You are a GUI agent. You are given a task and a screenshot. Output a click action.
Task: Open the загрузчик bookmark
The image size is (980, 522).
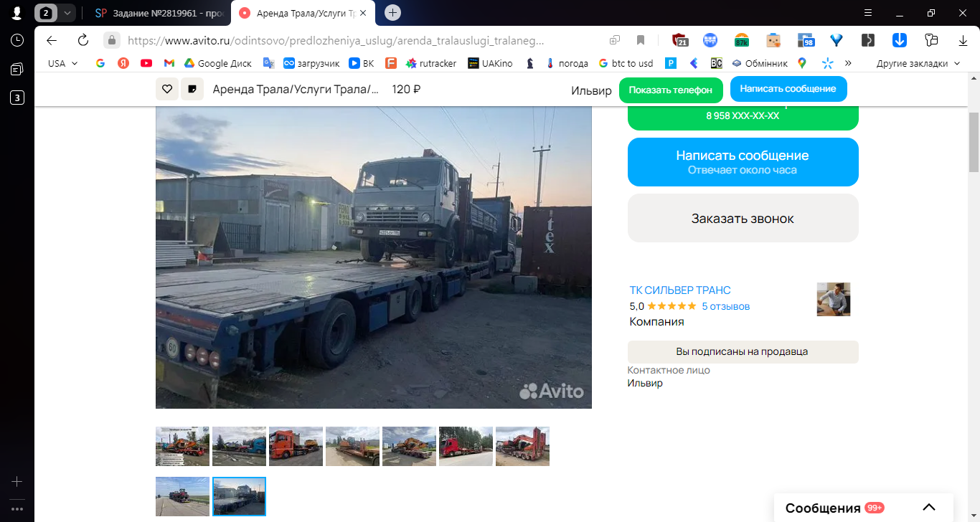click(311, 63)
